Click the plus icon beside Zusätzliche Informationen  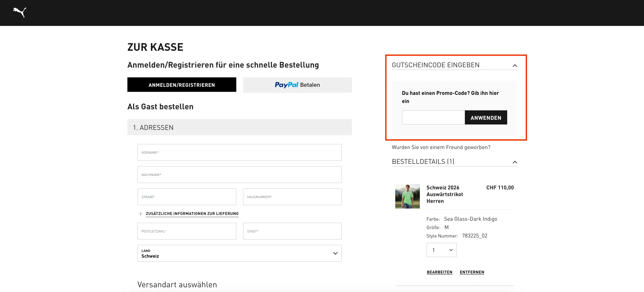coord(141,213)
